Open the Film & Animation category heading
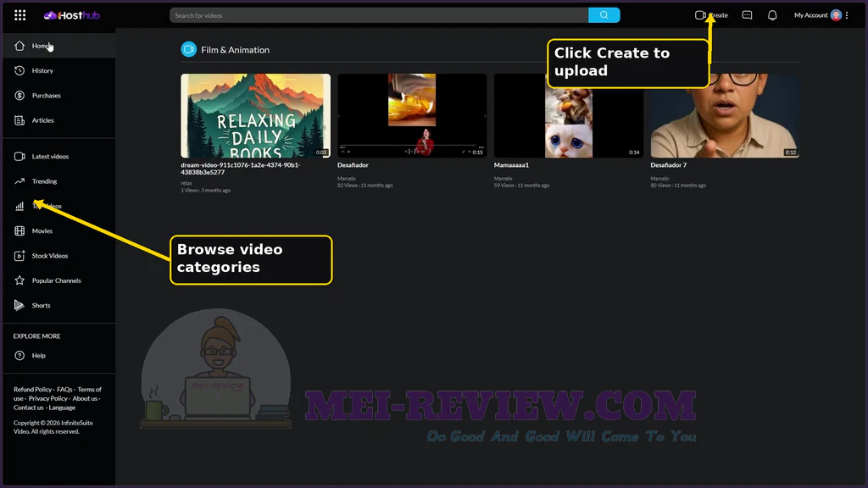This screenshot has width=868, height=488. point(236,50)
